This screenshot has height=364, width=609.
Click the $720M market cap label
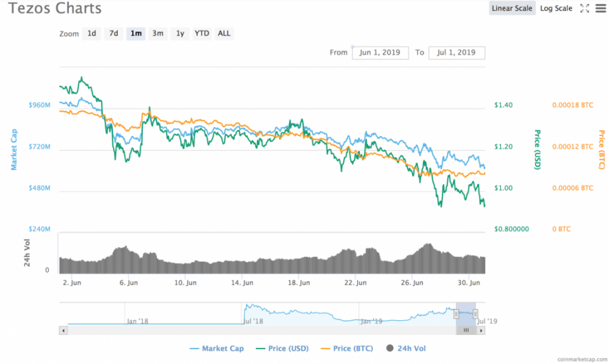[x=39, y=147]
